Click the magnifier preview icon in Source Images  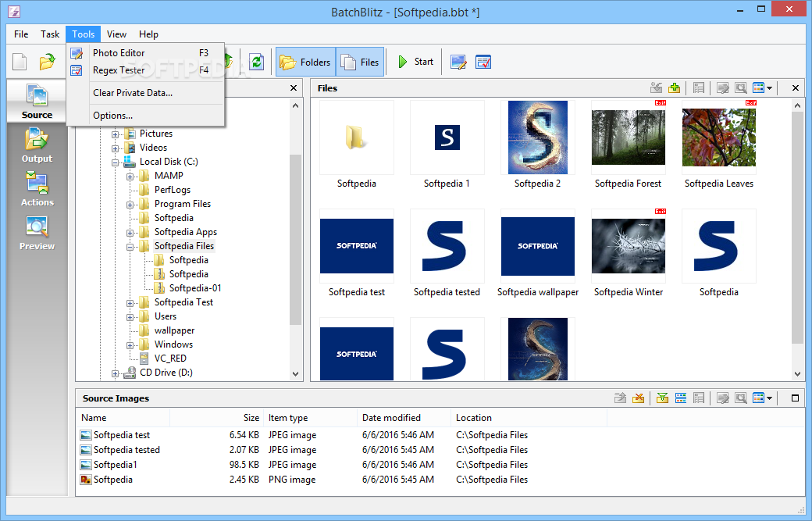[x=741, y=398]
